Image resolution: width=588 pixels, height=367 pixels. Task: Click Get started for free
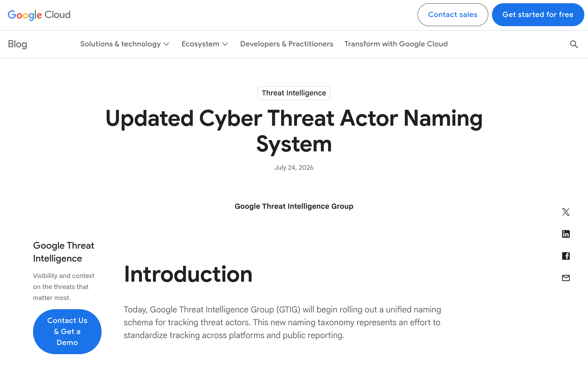point(538,14)
